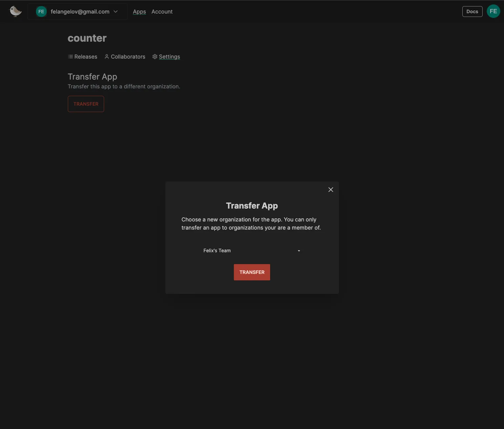Open the Felix's Team organization dropdown

[252, 251]
